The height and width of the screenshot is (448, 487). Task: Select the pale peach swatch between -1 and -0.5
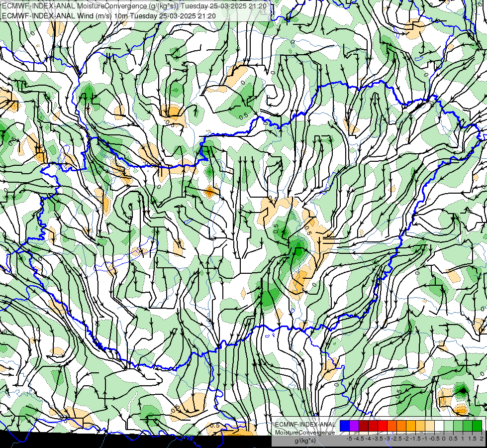click(430, 426)
